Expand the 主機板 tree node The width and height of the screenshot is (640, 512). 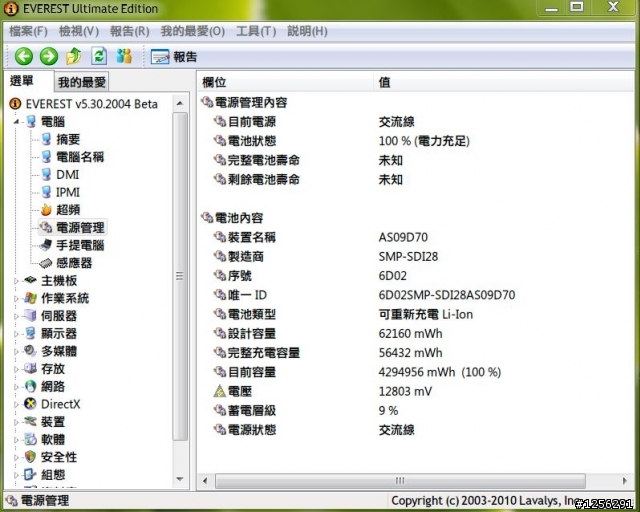[16, 280]
